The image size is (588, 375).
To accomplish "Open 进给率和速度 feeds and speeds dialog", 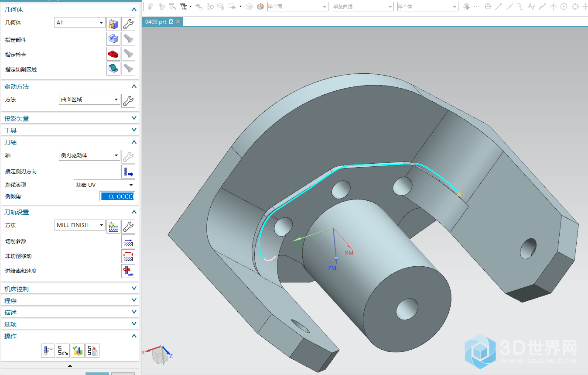I will click(x=128, y=271).
